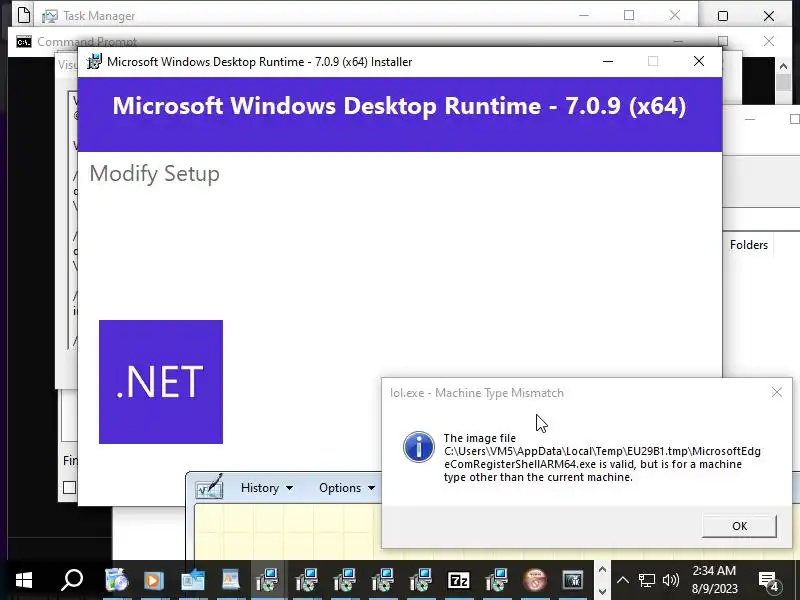Show hidden system tray icons
The image size is (800, 600).
[623, 580]
